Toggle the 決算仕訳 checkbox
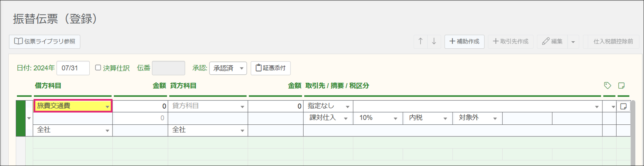The width and height of the screenshot is (644, 166). click(98, 68)
